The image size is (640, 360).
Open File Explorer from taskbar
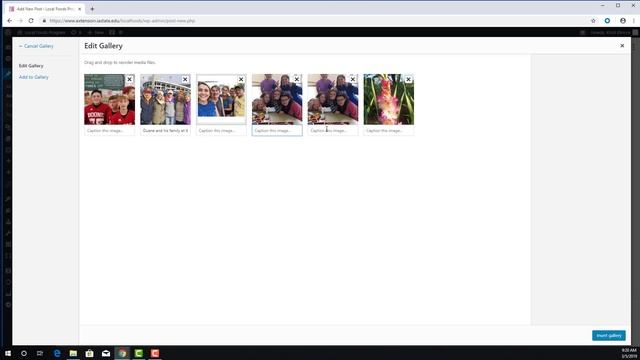73,353
